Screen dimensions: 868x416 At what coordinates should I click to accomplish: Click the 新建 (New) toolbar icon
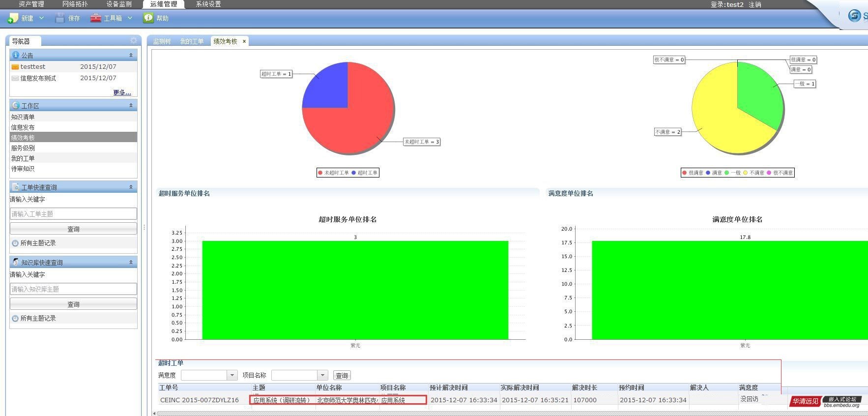(x=13, y=18)
